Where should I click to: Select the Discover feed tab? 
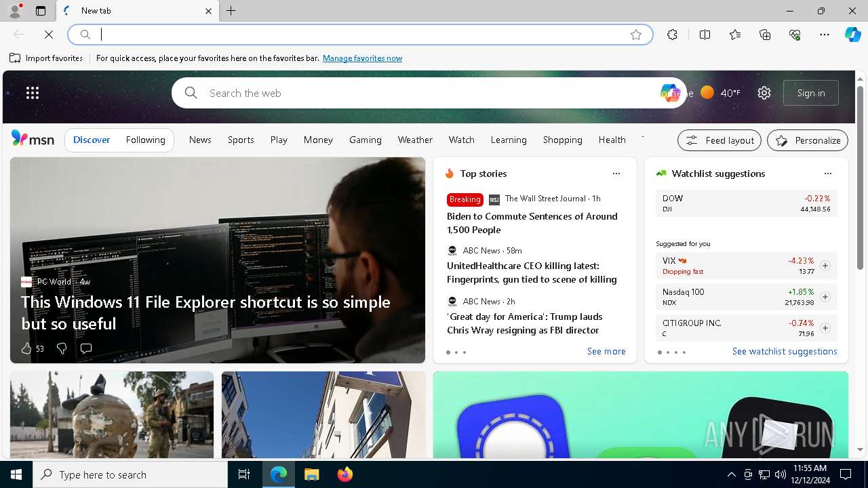tap(92, 140)
